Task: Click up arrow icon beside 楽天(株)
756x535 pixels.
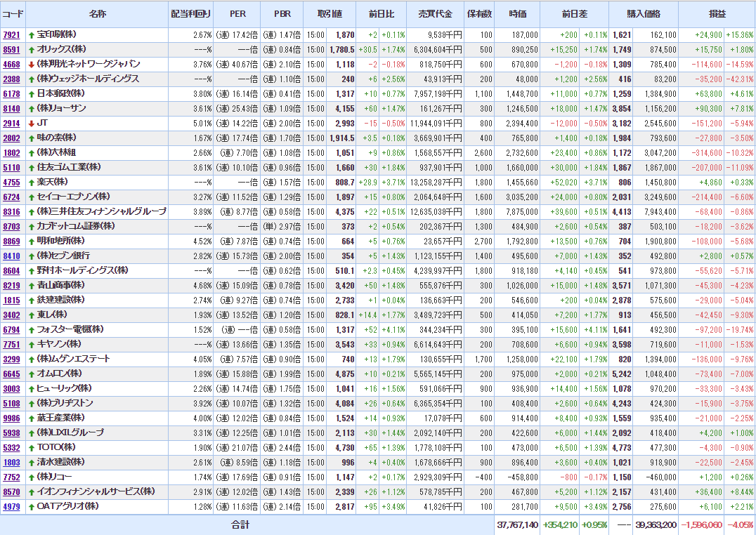Action: [32, 183]
